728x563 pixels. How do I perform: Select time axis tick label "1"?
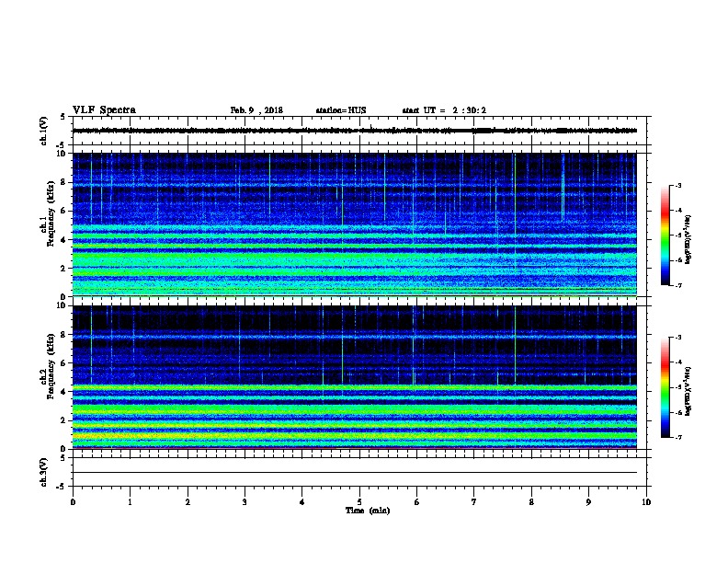[x=130, y=502]
